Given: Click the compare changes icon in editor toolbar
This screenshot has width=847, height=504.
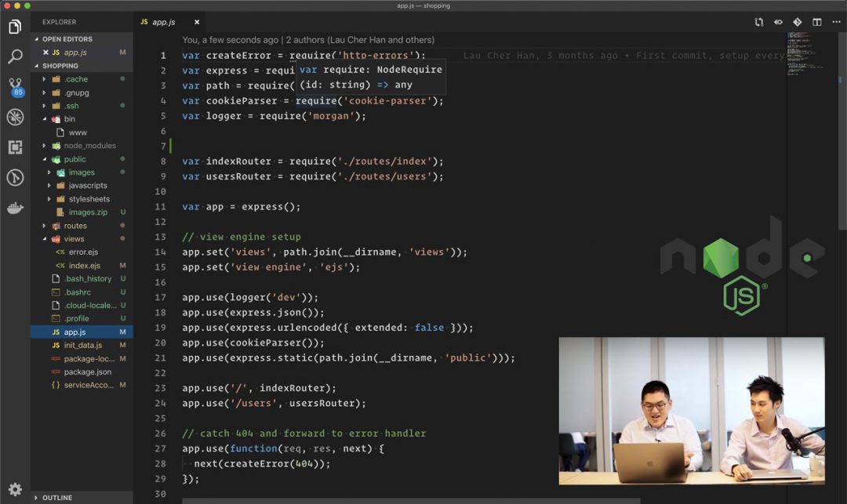Looking at the screenshot, I should pyautogui.click(x=759, y=22).
